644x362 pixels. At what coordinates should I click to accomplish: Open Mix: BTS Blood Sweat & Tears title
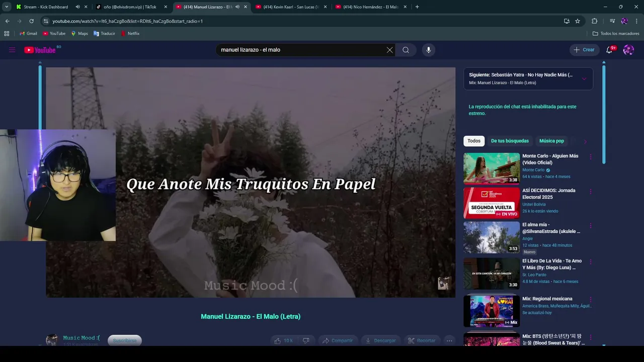[553, 339]
